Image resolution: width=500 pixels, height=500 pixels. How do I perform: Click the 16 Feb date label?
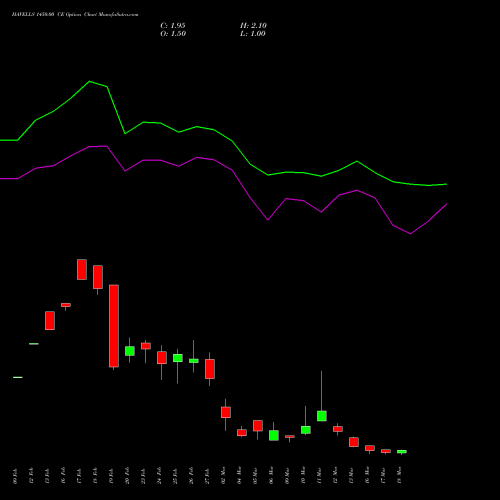[x=63, y=476]
